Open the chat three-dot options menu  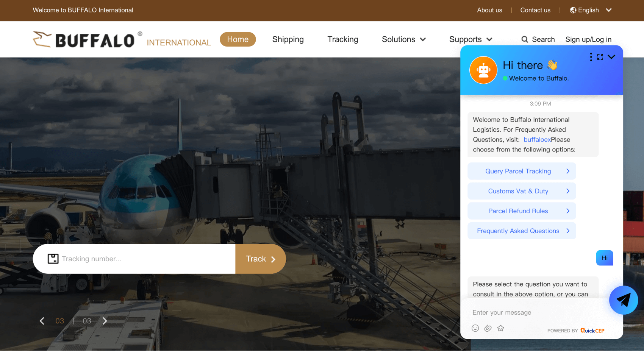pos(591,57)
